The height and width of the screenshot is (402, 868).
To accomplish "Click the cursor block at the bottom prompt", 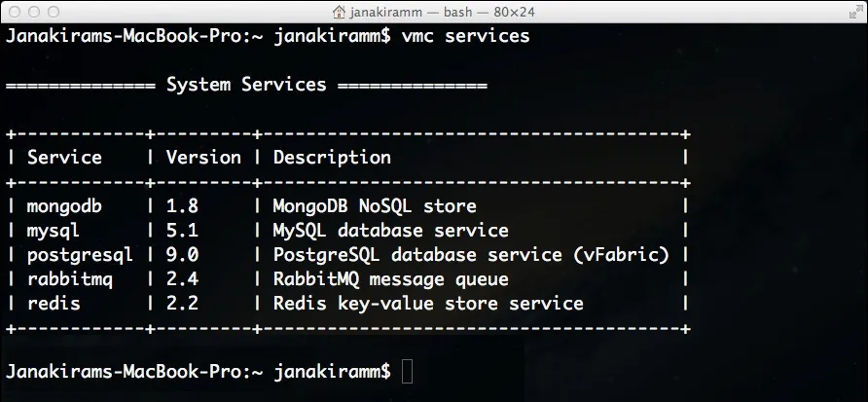I will point(407,372).
